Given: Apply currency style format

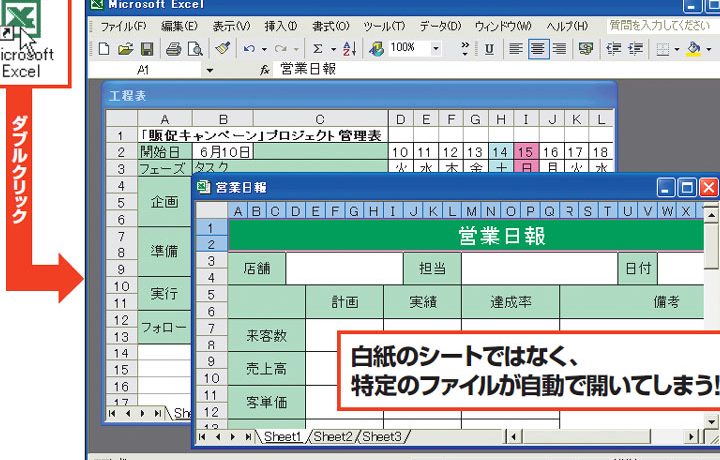Looking at the screenshot, I should (586, 49).
